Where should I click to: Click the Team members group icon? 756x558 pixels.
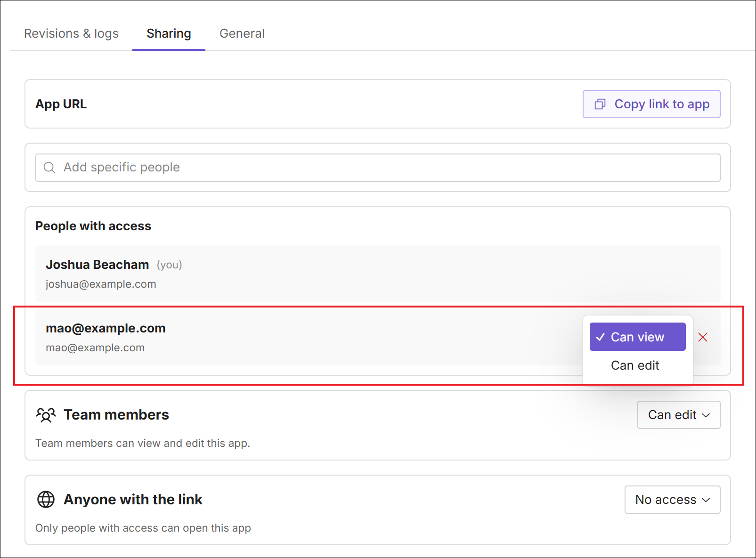click(45, 415)
